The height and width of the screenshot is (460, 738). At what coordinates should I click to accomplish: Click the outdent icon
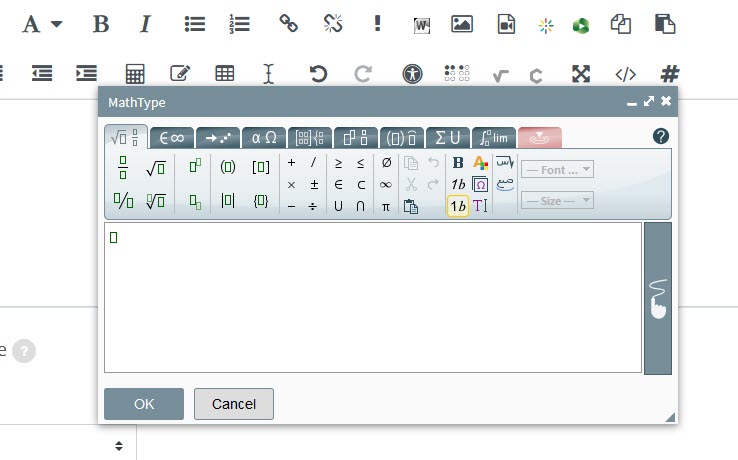coord(42,73)
